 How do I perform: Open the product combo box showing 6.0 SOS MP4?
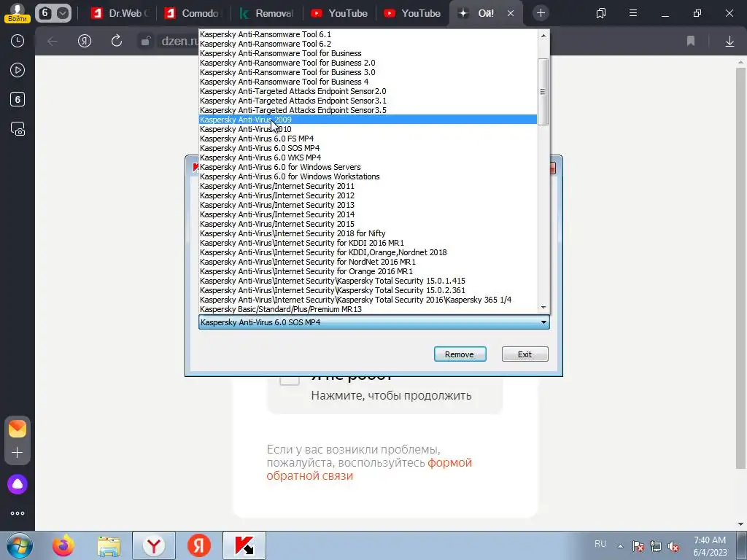[374, 322]
